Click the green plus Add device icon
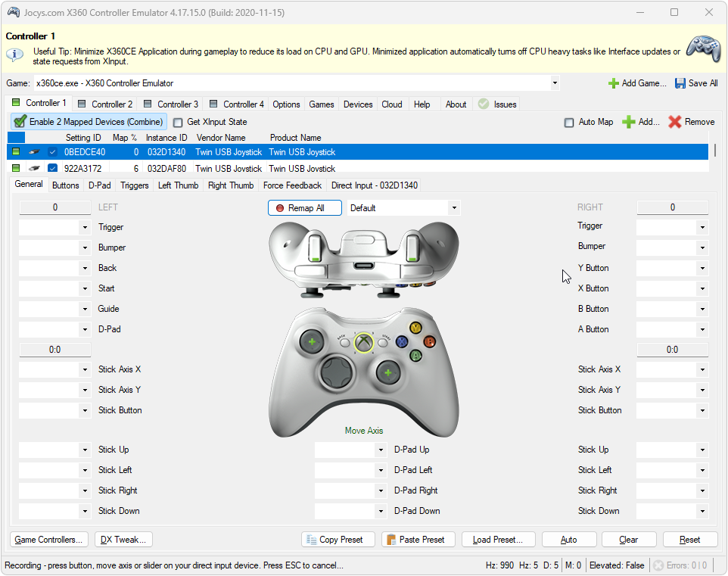 pos(629,122)
